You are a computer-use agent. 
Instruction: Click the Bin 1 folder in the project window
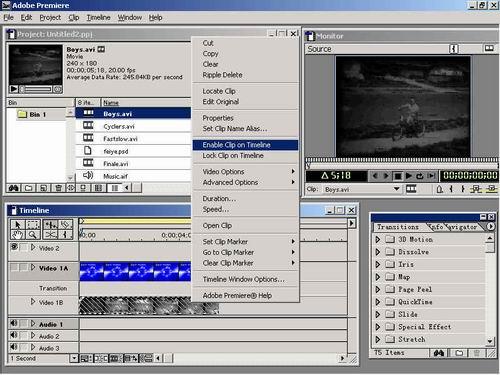coord(32,114)
